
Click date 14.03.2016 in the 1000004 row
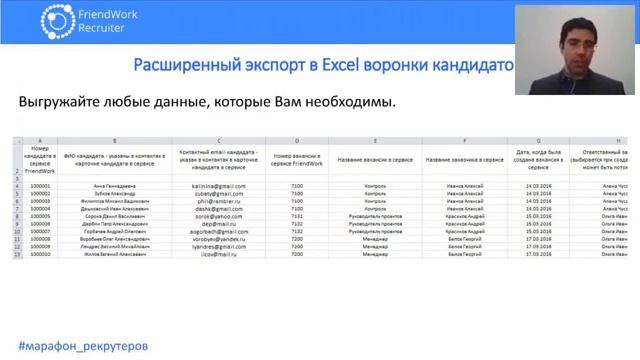[538, 209]
